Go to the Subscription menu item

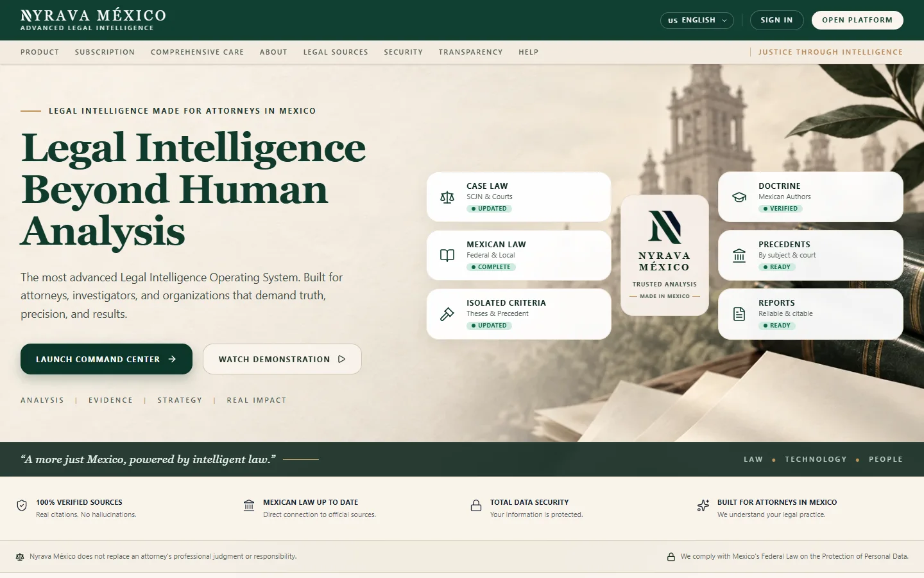[105, 52]
